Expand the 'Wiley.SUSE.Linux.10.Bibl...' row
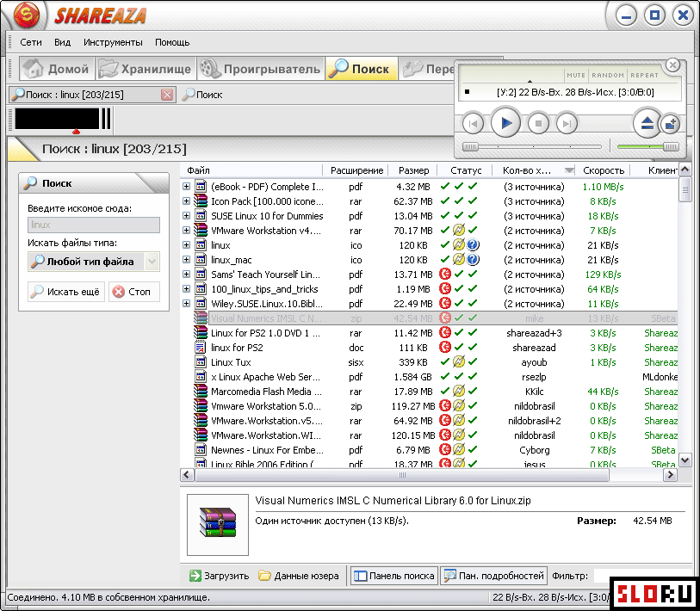The image size is (700, 611). (186, 304)
